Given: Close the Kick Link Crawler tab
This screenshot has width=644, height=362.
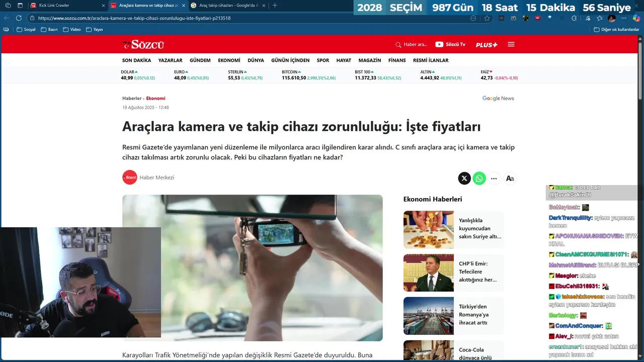Looking at the screenshot, I should pyautogui.click(x=103, y=6).
